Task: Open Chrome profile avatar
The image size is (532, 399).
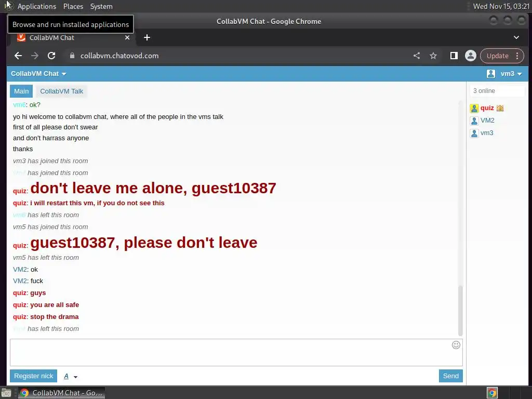Action: tap(471, 56)
